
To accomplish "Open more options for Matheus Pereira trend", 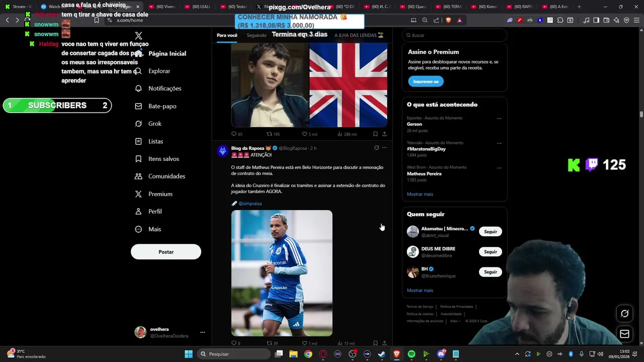I will point(499,168).
